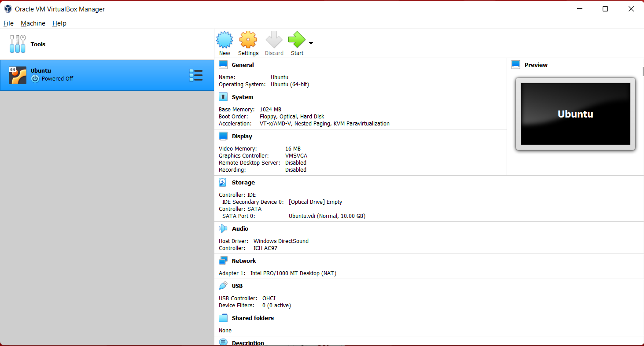
Task: Select the Tools sidebar icon
Action: point(18,44)
